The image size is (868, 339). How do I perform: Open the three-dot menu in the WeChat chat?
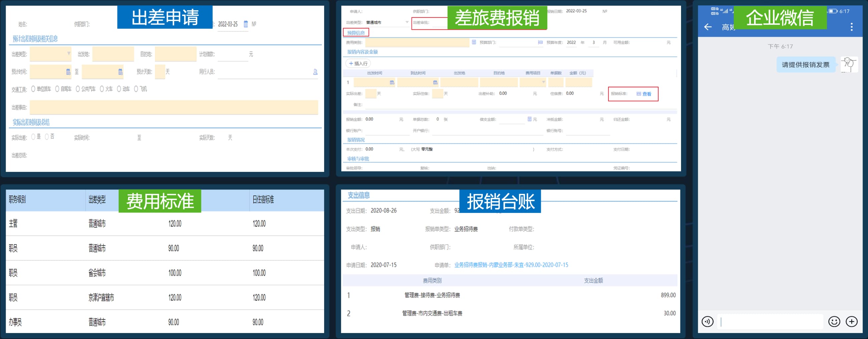pyautogui.click(x=852, y=27)
